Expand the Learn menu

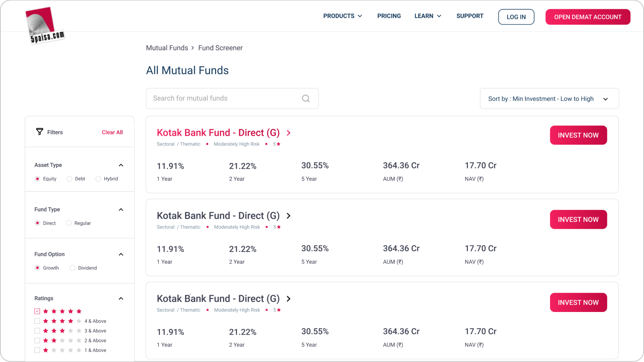(428, 16)
